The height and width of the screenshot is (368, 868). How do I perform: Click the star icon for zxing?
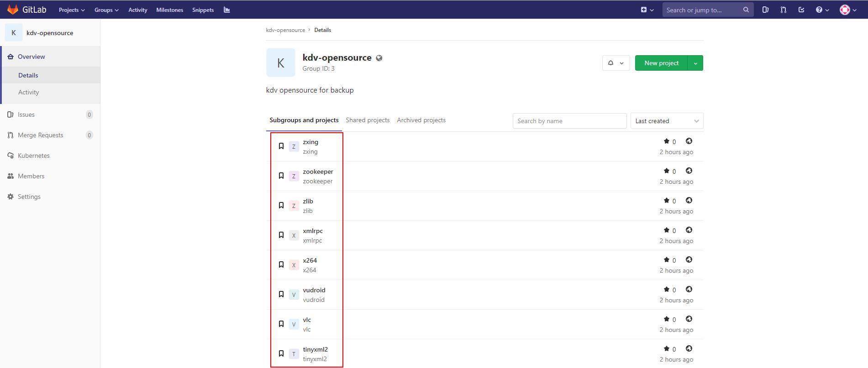(666, 141)
